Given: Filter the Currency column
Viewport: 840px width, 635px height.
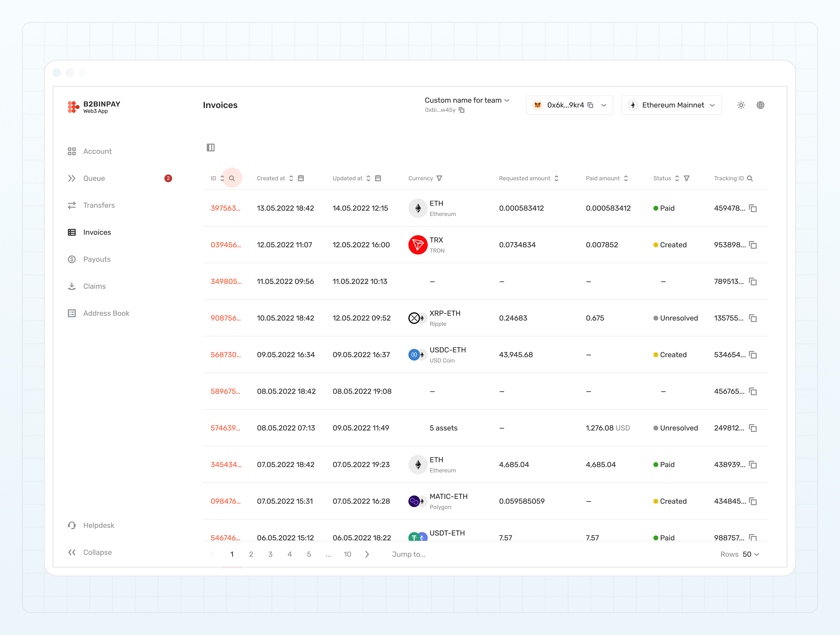Looking at the screenshot, I should click(x=439, y=178).
